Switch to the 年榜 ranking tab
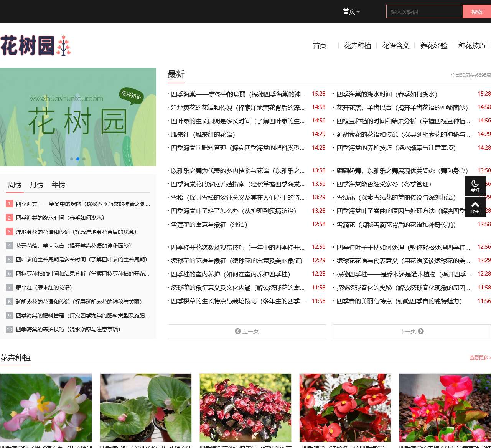 (59, 185)
